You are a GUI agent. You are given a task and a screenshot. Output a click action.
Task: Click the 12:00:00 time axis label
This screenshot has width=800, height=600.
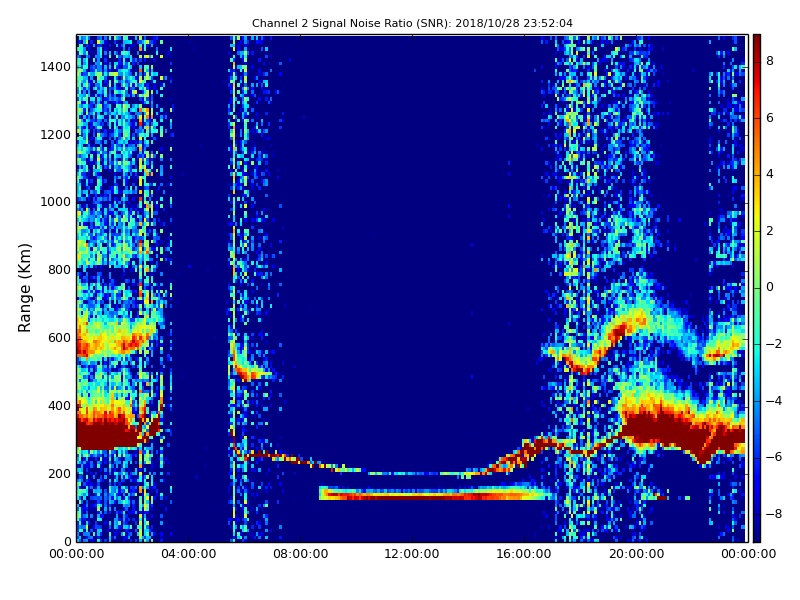[412, 554]
